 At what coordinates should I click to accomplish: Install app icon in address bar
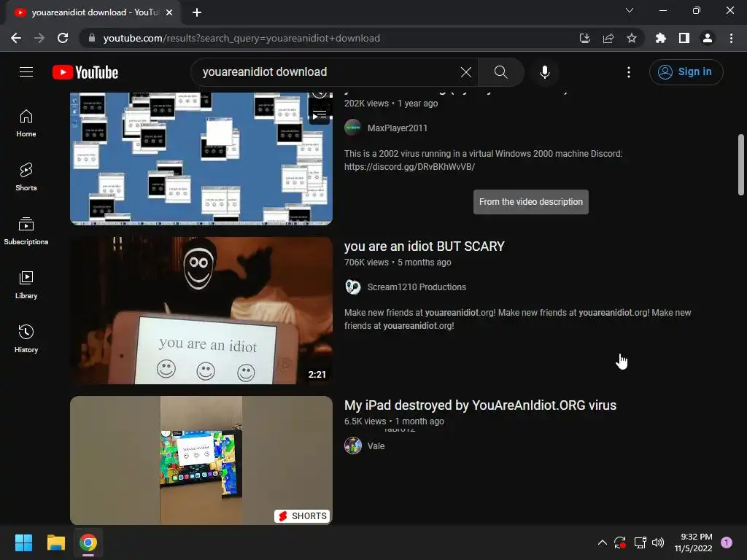(x=584, y=38)
